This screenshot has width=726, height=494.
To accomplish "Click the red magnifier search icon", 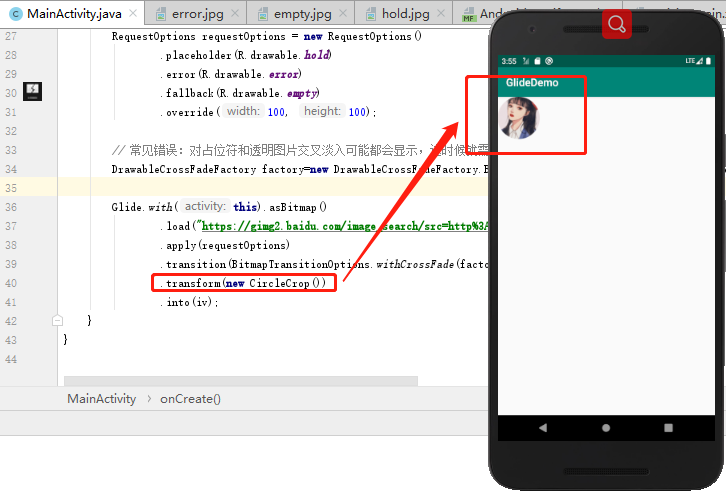I will click(x=617, y=23).
